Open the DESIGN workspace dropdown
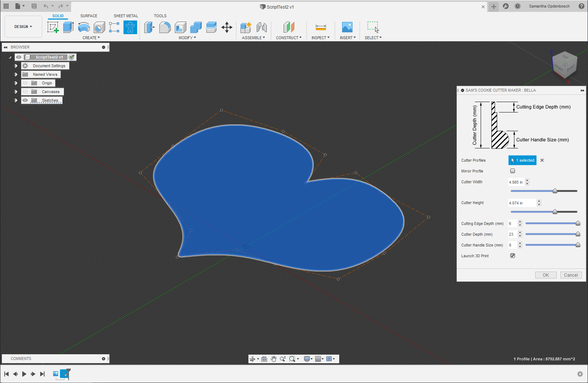The width and height of the screenshot is (588, 383). click(x=23, y=27)
